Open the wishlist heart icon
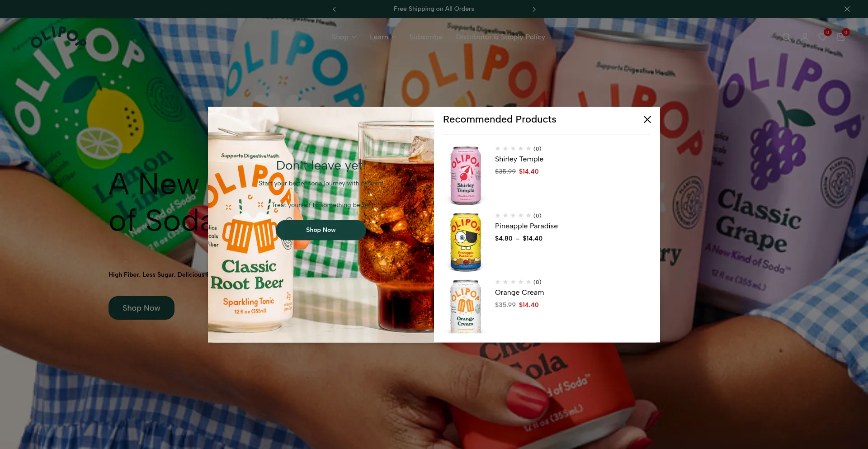Screen dimensions: 868x449 click(x=823, y=37)
